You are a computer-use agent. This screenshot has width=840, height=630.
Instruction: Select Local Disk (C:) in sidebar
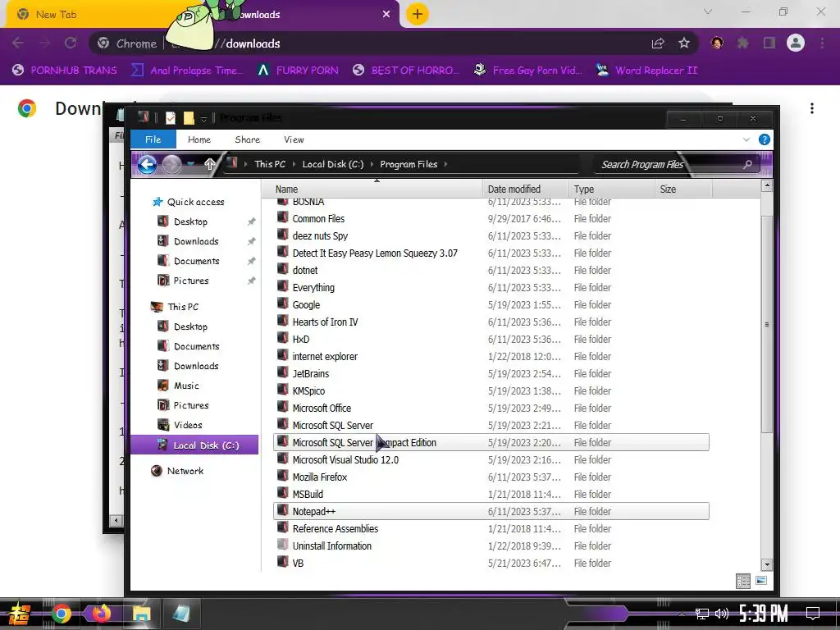[194, 445]
